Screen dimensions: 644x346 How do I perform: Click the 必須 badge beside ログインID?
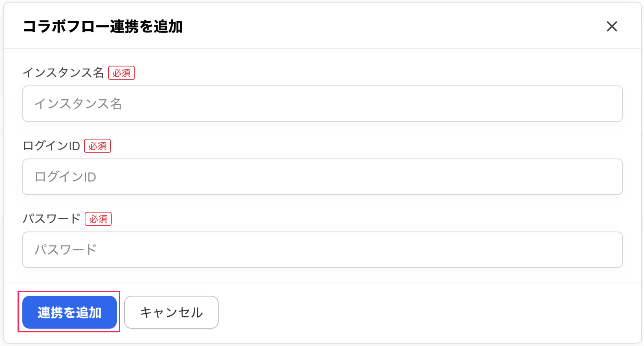coord(97,146)
